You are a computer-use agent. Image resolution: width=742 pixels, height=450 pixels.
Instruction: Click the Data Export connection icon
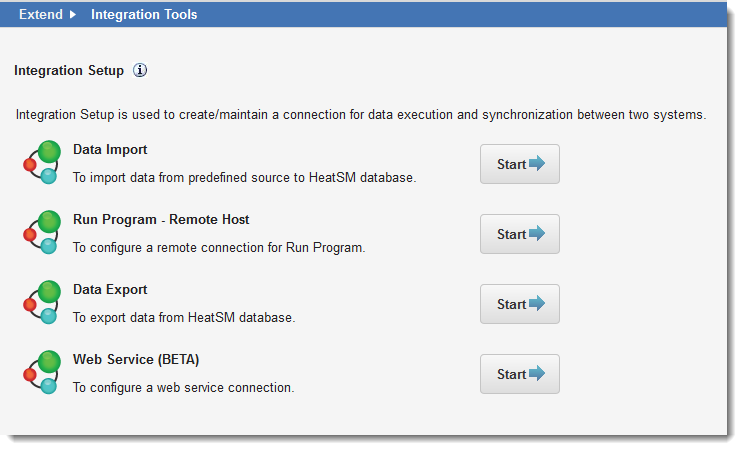click(x=42, y=302)
